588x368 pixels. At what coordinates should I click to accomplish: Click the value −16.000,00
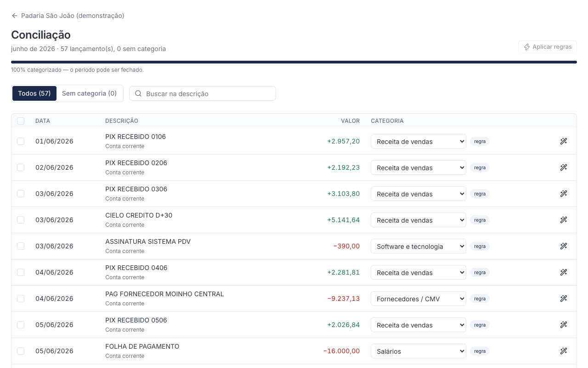click(341, 351)
